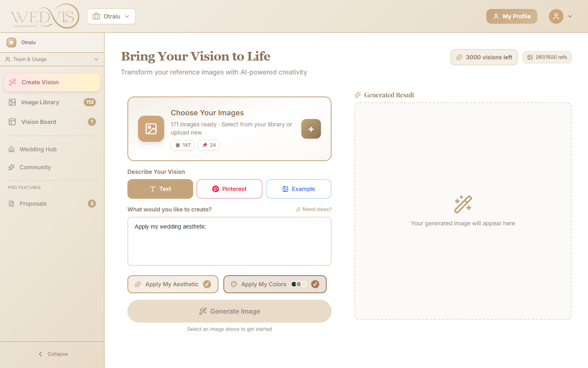Click the Generate Image button

(x=229, y=311)
